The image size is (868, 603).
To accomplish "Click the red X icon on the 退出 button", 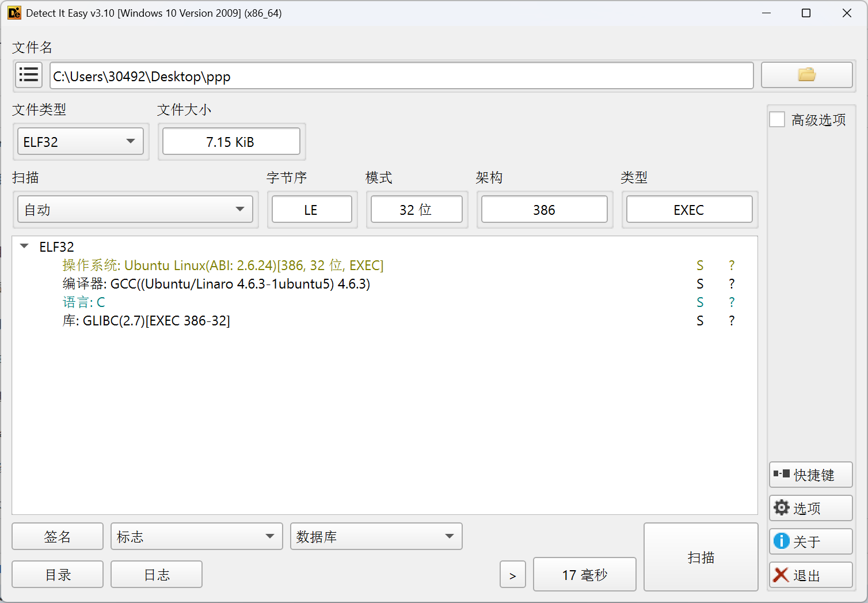I will (x=781, y=575).
